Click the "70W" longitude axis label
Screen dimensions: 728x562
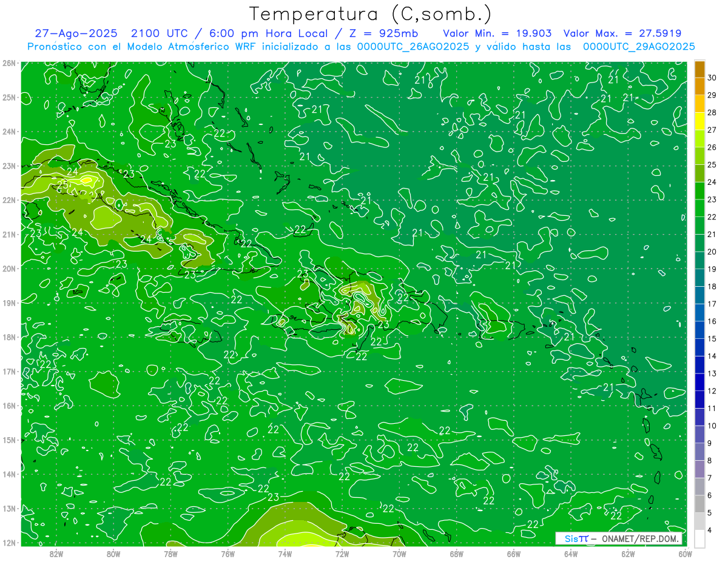399,553
